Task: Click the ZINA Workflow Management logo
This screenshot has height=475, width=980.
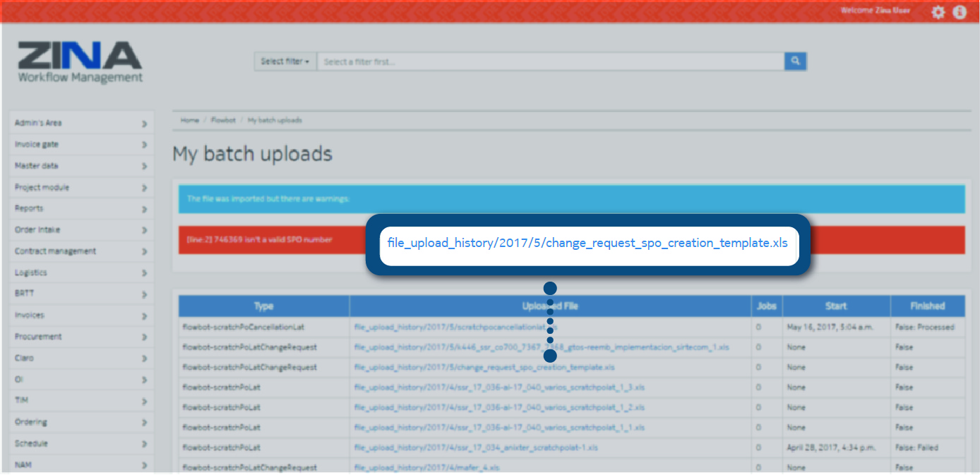Action: 80,63
